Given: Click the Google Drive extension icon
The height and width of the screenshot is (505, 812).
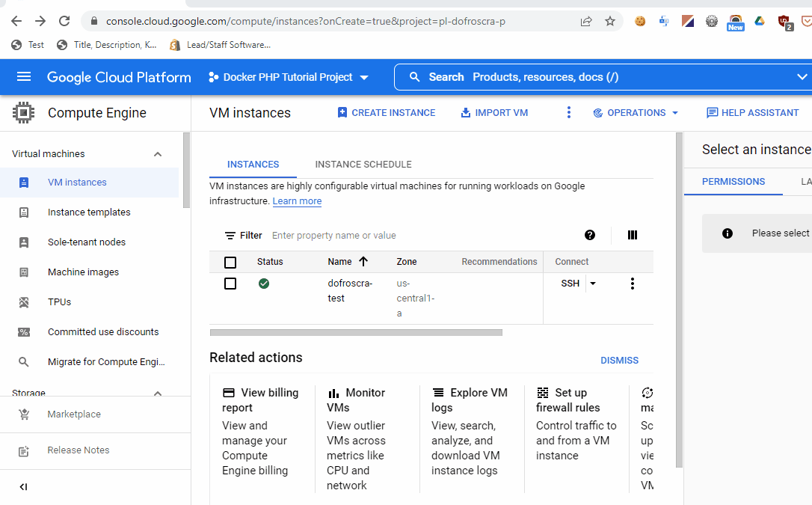Looking at the screenshot, I should coord(760,21).
